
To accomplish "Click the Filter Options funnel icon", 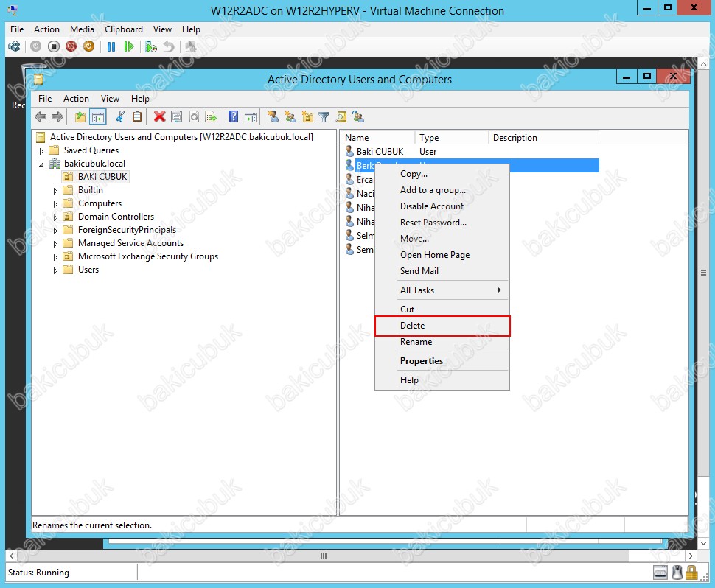I will click(324, 117).
